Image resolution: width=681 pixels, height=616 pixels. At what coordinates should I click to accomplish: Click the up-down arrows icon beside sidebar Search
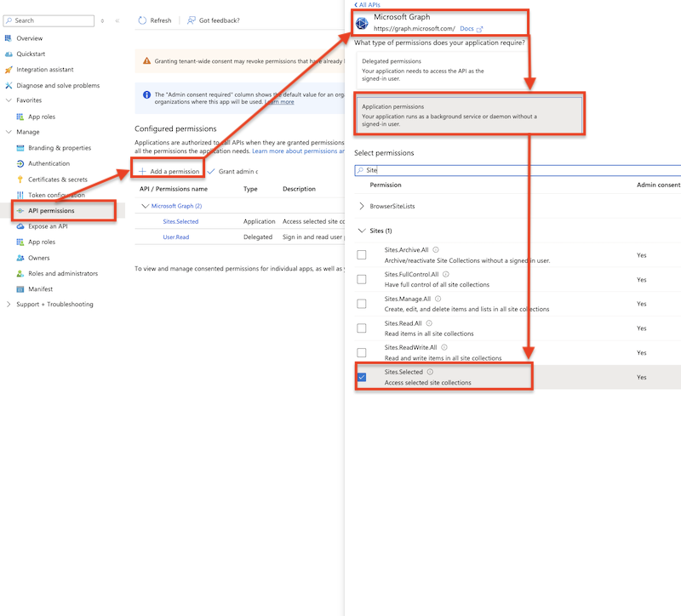tap(102, 20)
